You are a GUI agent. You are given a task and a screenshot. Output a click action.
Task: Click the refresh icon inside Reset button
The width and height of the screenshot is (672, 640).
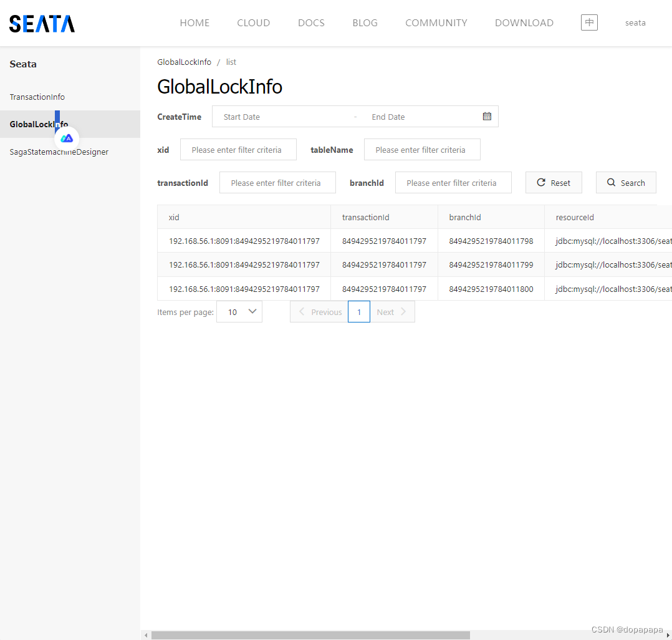tap(541, 182)
